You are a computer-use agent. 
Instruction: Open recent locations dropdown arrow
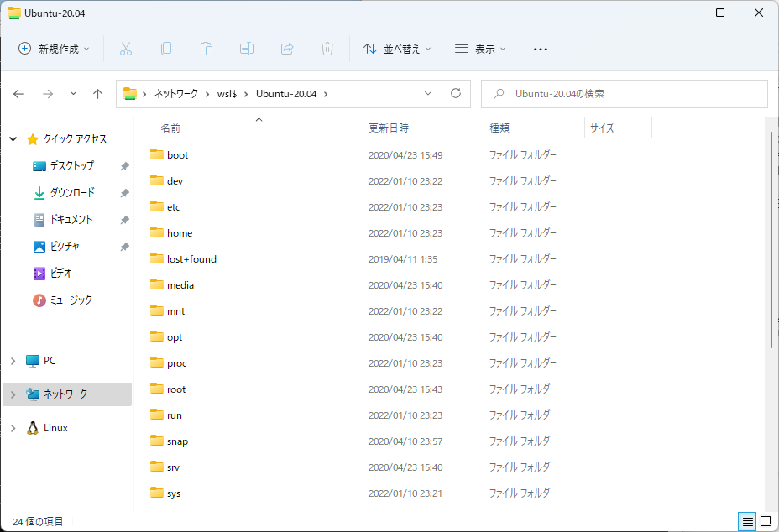point(73,94)
